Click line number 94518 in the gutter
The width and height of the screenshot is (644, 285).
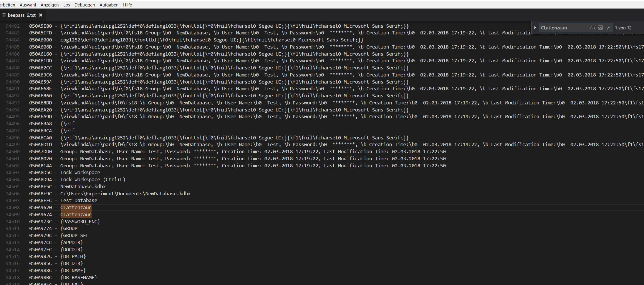(13, 277)
